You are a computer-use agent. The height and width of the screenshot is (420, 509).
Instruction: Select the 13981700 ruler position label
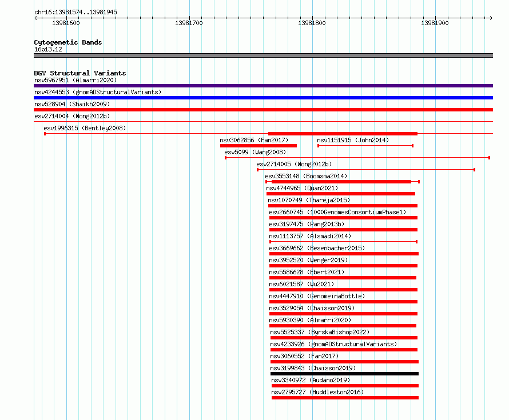pos(189,23)
